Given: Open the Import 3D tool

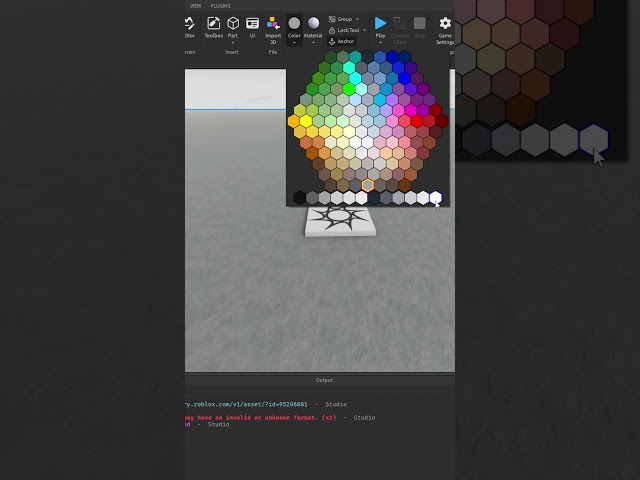Looking at the screenshot, I should coord(273,30).
